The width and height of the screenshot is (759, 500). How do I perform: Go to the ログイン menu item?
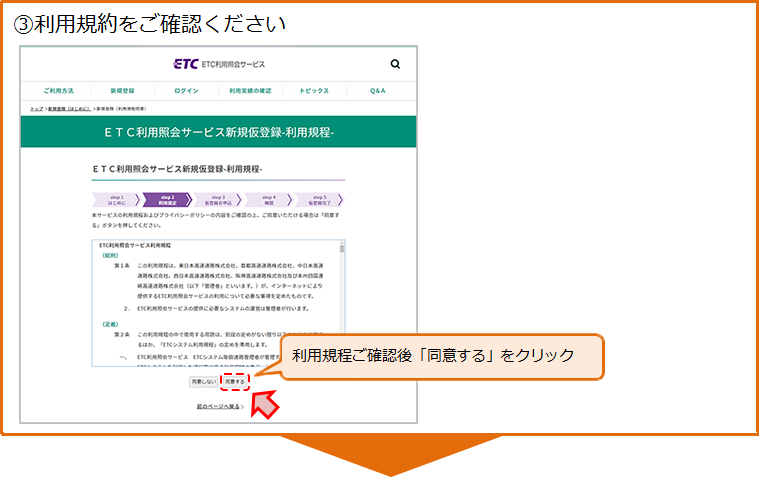point(186,90)
